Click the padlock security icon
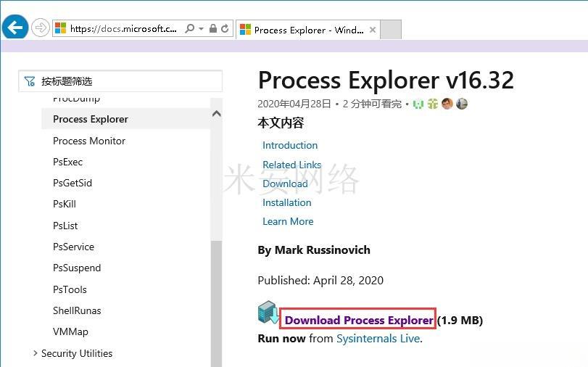The width and height of the screenshot is (588, 367). [x=212, y=28]
